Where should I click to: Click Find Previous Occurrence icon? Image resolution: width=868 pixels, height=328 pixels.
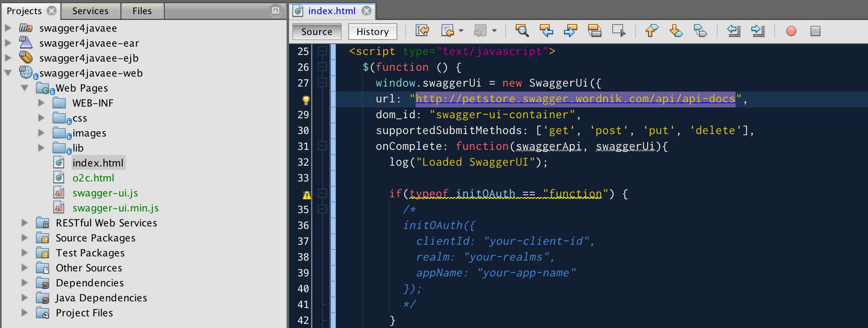(546, 31)
